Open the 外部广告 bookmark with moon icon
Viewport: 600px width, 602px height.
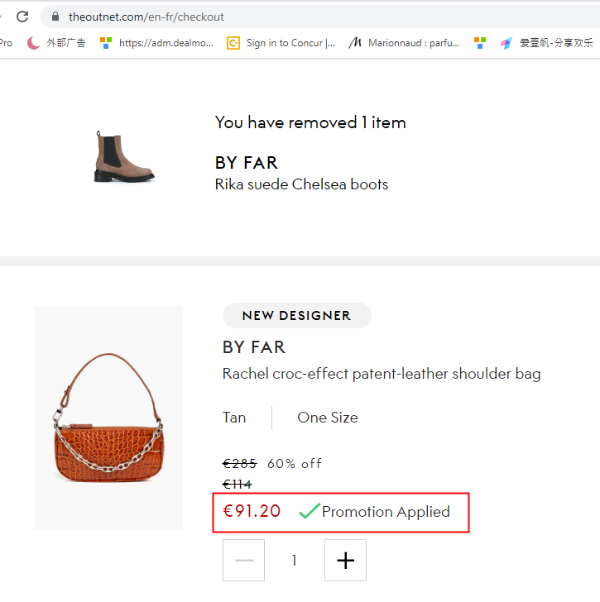(x=56, y=43)
